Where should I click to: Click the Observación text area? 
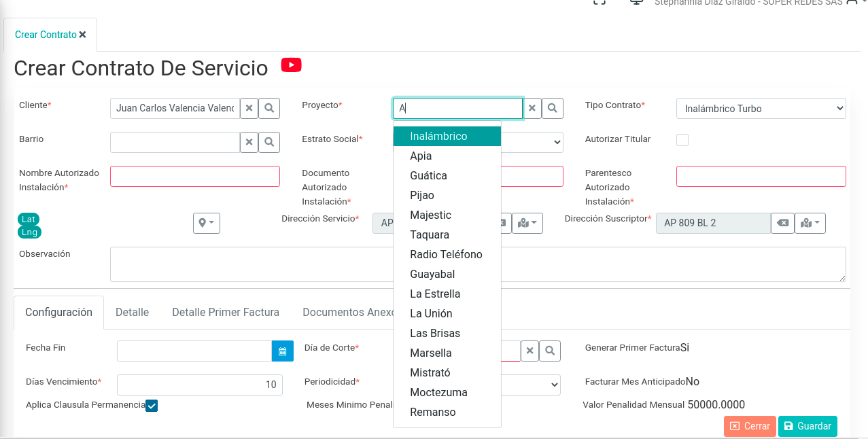pyautogui.click(x=478, y=264)
